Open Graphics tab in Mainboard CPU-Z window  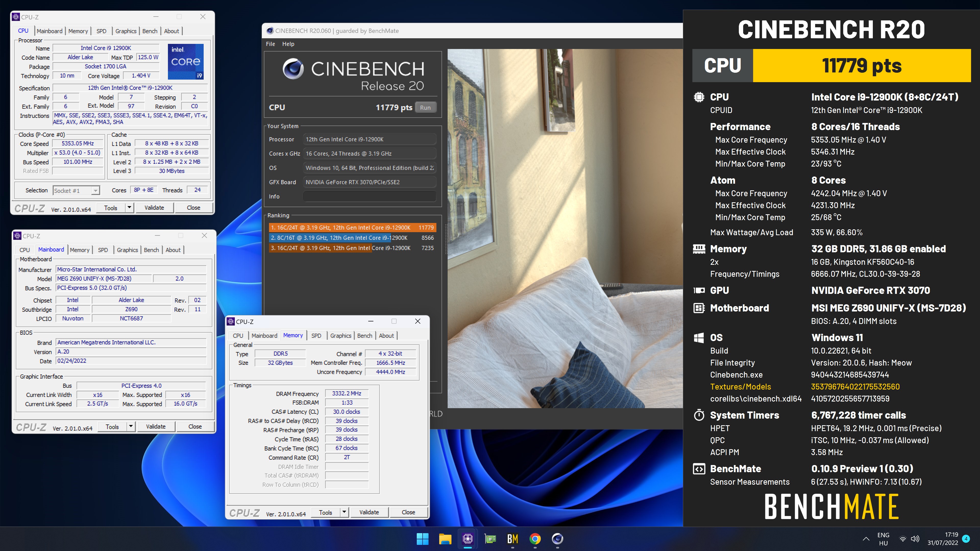pos(127,250)
